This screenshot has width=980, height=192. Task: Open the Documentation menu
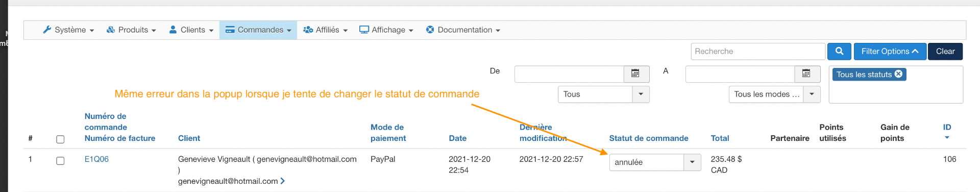[463, 30]
